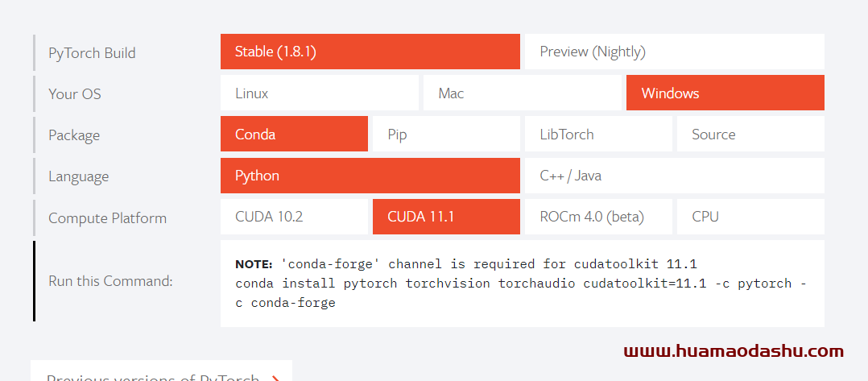868x381 pixels.
Task: Choose Conda as package manager
Action: pyautogui.click(x=294, y=134)
